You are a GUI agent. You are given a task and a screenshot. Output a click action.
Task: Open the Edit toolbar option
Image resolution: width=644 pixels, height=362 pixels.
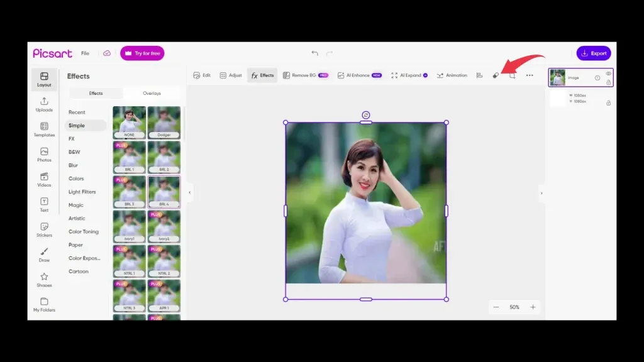[202, 75]
